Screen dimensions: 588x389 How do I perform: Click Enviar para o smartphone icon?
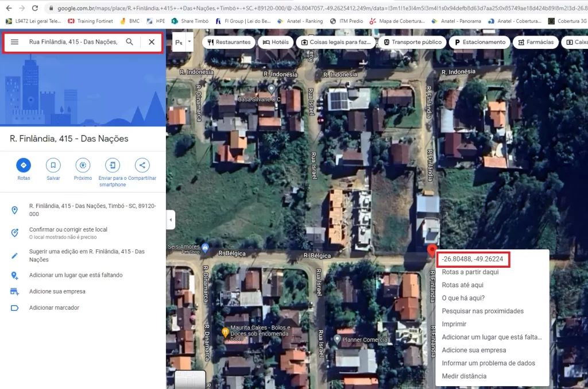[x=113, y=165]
